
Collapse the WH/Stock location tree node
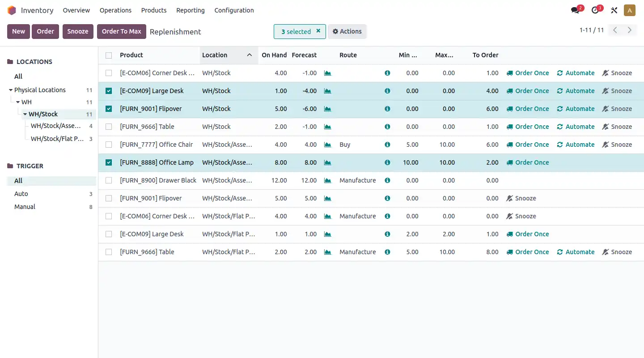[x=25, y=114]
